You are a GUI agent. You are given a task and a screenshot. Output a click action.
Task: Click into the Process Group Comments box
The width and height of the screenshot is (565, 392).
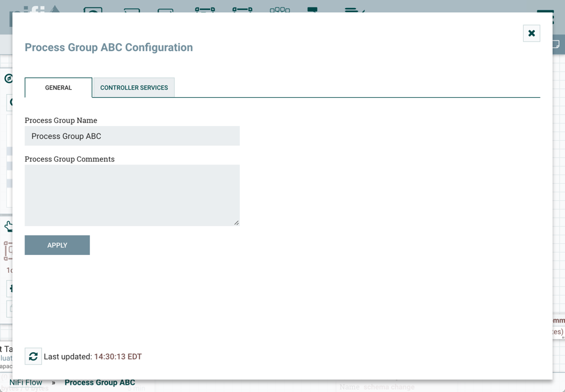pos(132,195)
